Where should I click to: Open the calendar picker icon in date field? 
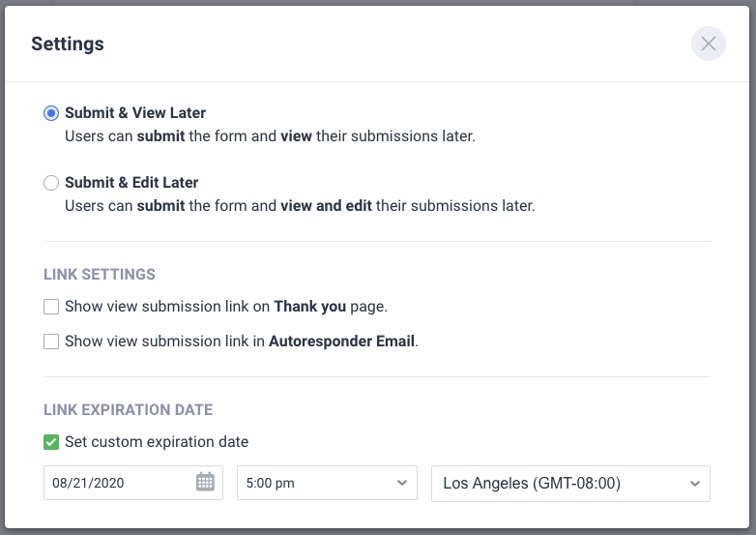(205, 482)
